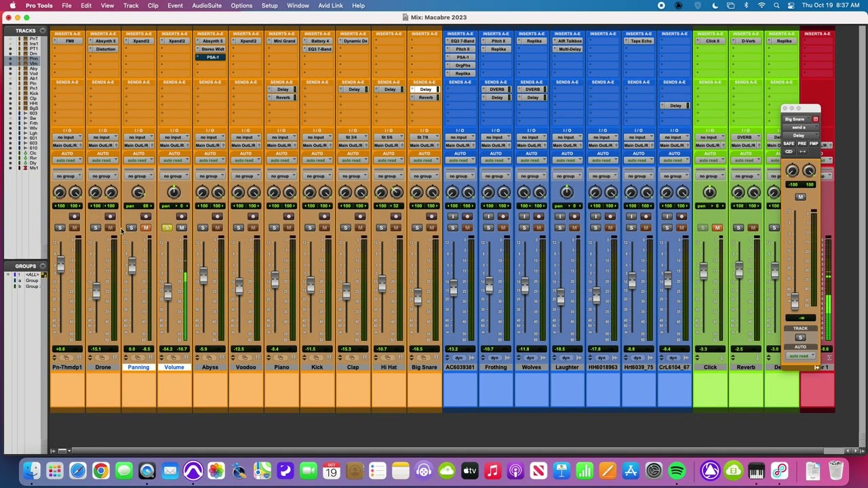868x488 pixels.
Task: Click the left pan knob in send window
Action: (791, 171)
